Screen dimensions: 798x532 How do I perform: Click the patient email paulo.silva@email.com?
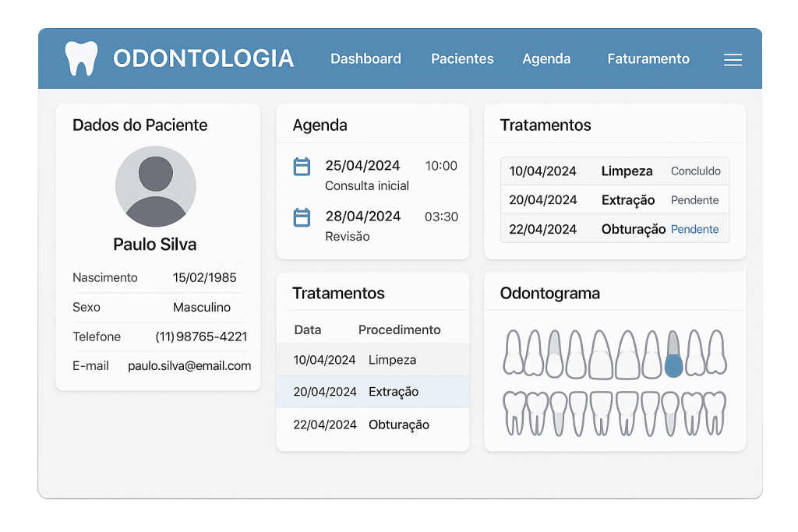tap(189, 365)
